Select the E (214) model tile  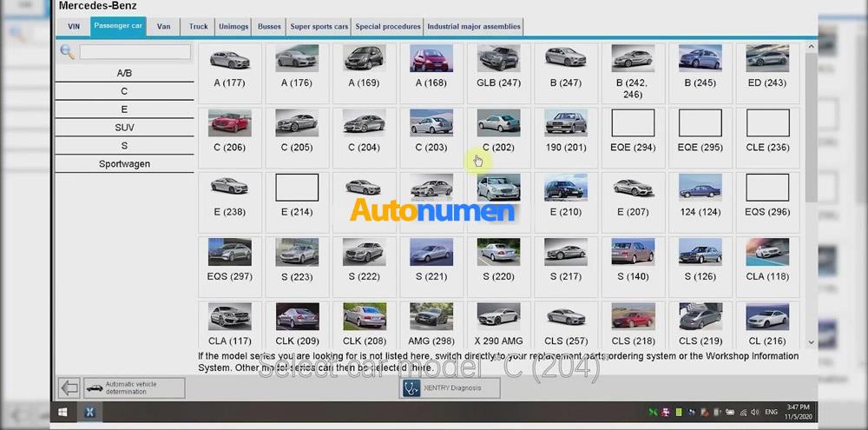pos(297,202)
